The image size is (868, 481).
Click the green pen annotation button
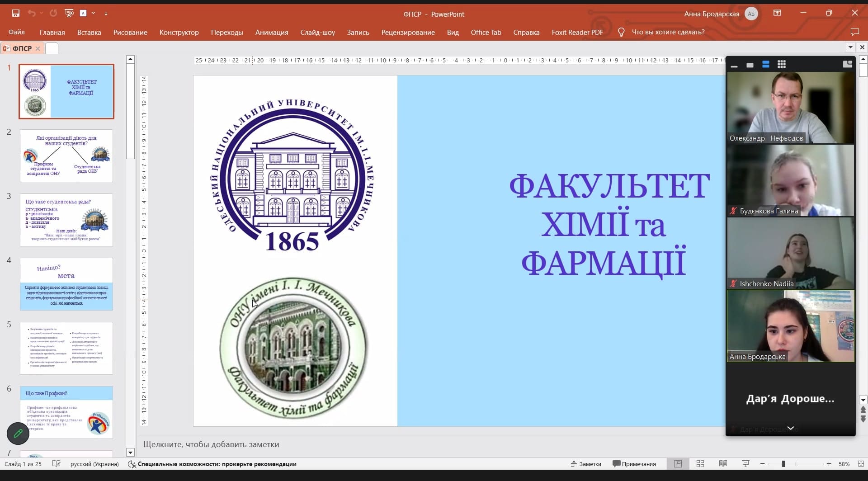pyautogui.click(x=18, y=434)
